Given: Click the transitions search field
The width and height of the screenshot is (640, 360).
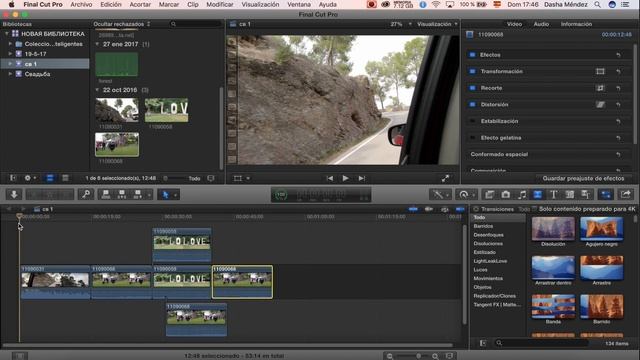Looking at the screenshot, I should point(541,343).
